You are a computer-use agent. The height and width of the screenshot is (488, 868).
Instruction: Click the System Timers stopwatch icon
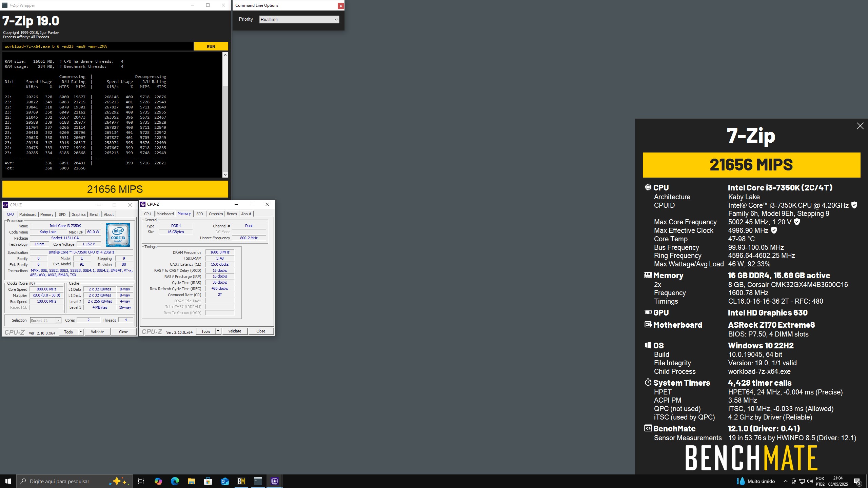click(648, 382)
